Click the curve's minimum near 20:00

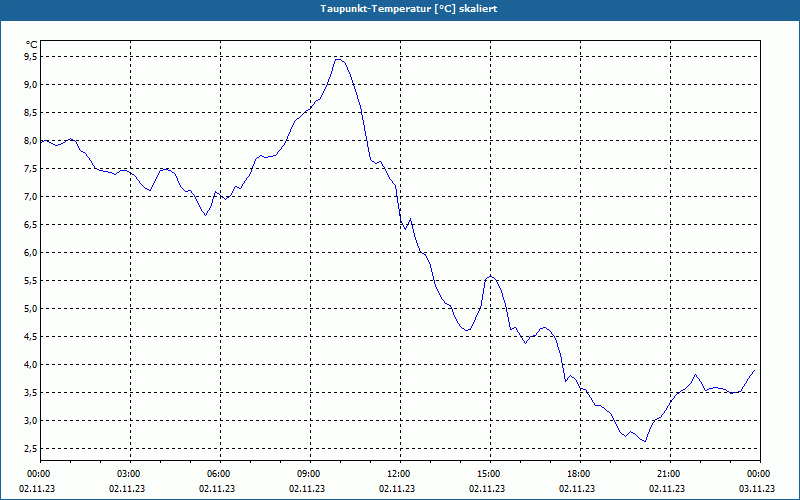click(x=645, y=441)
